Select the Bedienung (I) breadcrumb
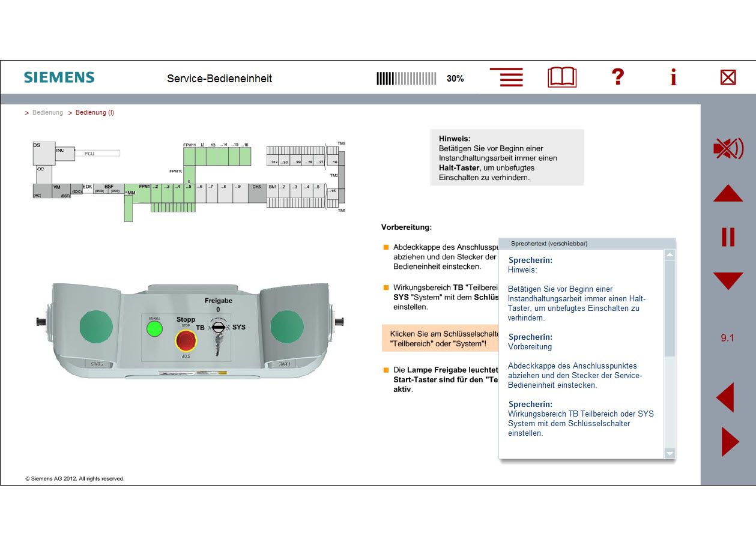 click(x=95, y=113)
